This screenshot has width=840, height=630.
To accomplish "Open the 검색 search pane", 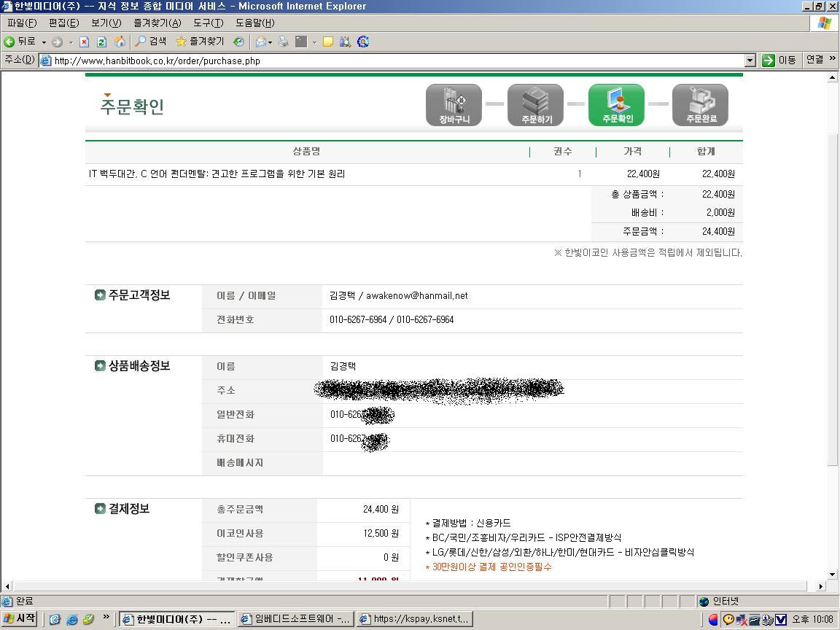I will coord(150,42).
